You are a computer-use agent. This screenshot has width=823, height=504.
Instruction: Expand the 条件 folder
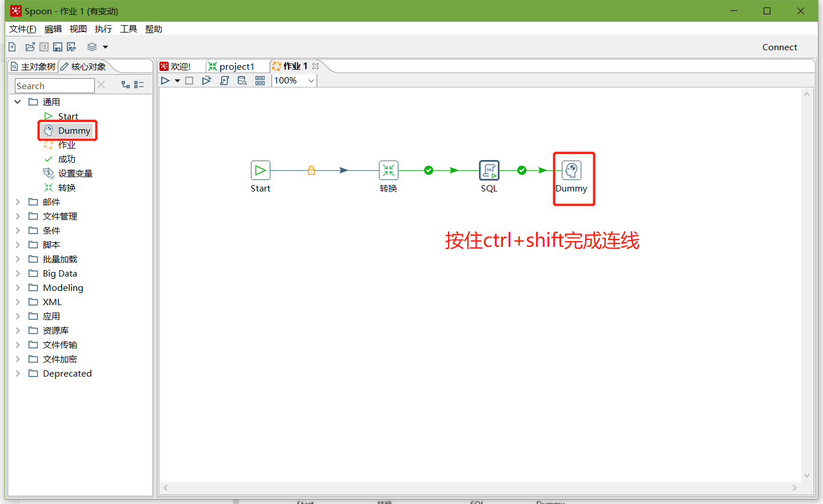pyautogui.click(x=18, y=230)
